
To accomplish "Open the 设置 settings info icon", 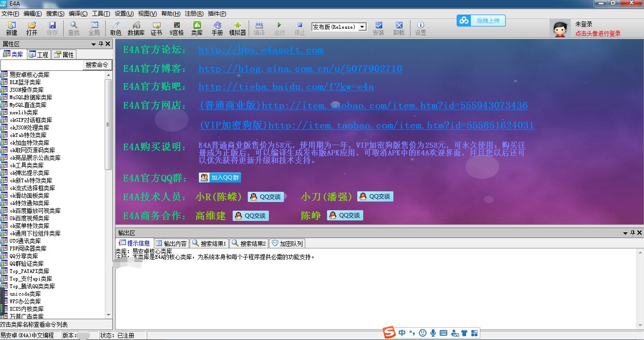I will tap(420, 28).
